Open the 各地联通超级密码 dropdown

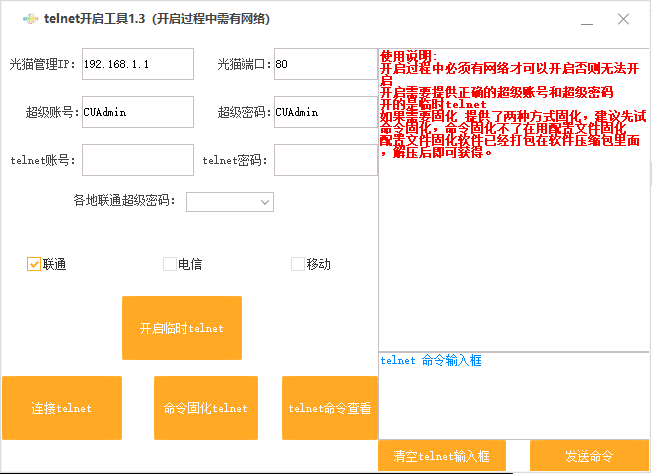(x=230, y=202)
